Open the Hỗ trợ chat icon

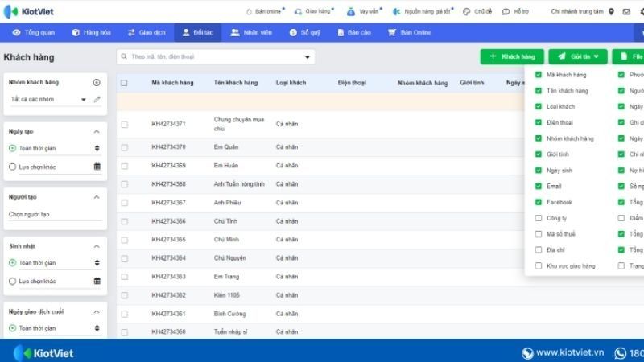(x=505, y=12)
